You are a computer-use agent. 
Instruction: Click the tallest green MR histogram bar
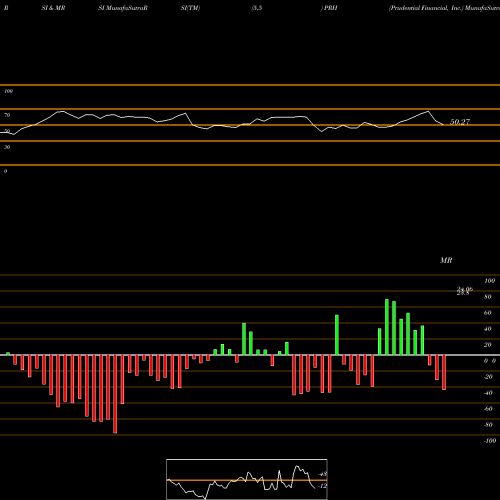(387, 327)
